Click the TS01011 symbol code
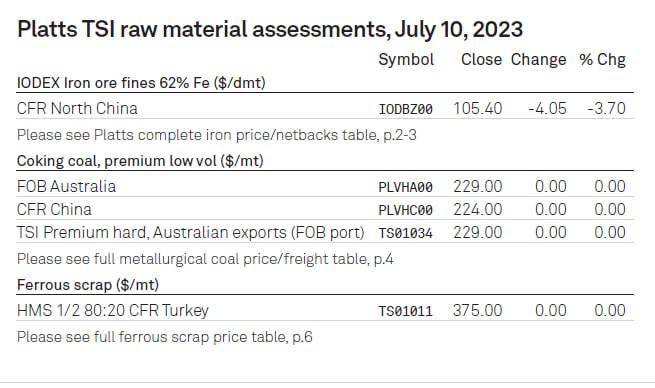This screenshot has height=388, width=655. tap(405, 311)
